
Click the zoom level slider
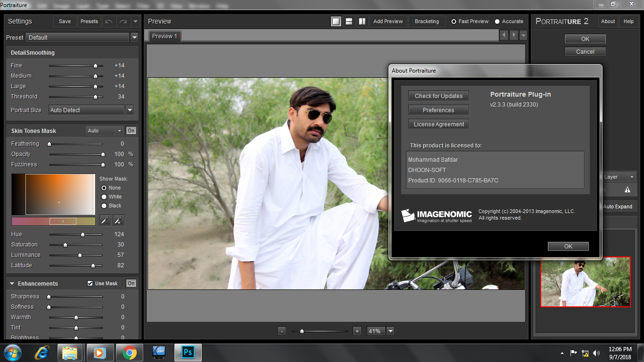[319, 331]
